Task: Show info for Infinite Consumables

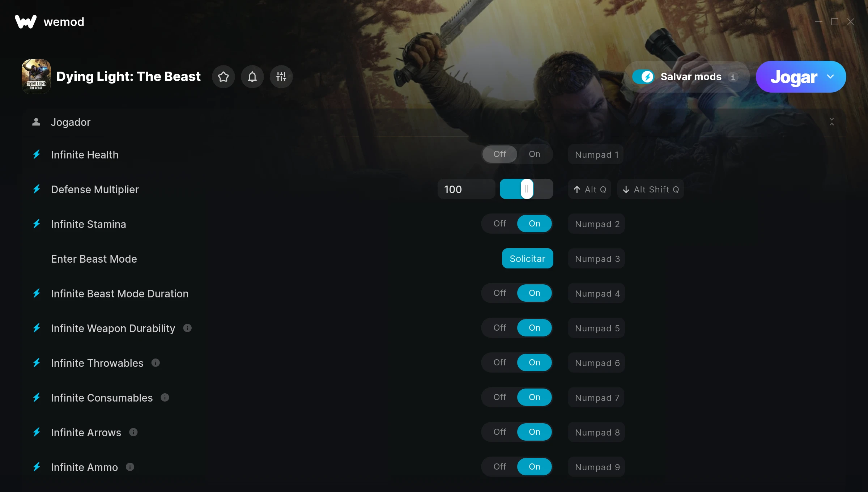Action: pos(165,398)
